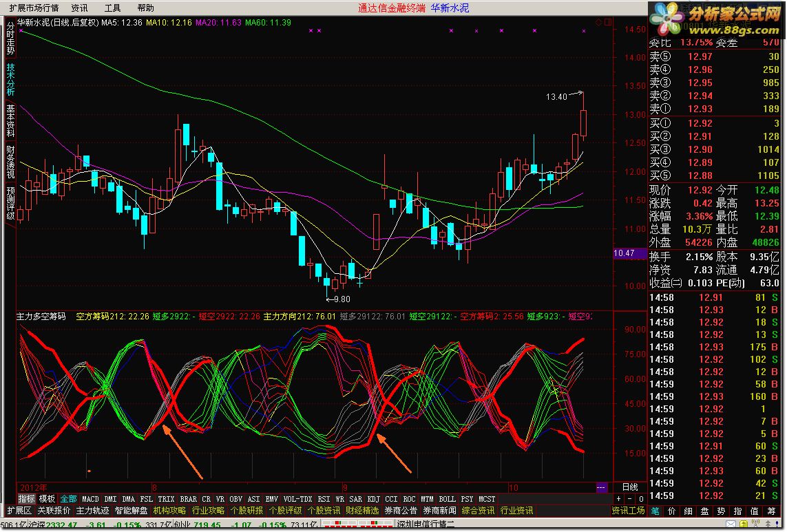Viewport: 787px width, 532px height.
Task: Click the 卖① 12.93 ask price row
Action: [x=714, y=109]
